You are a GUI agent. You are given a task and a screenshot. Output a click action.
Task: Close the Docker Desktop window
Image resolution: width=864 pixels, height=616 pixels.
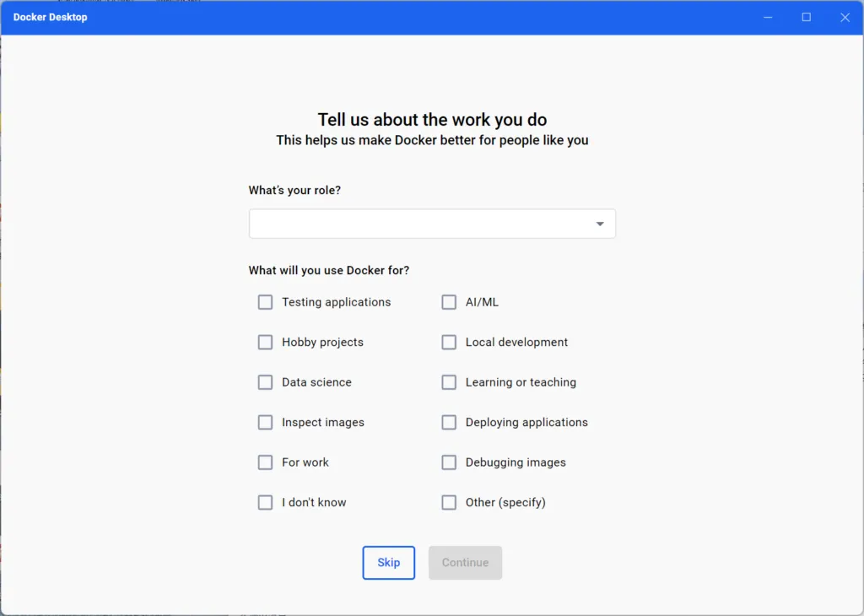(x=845, y=17)
